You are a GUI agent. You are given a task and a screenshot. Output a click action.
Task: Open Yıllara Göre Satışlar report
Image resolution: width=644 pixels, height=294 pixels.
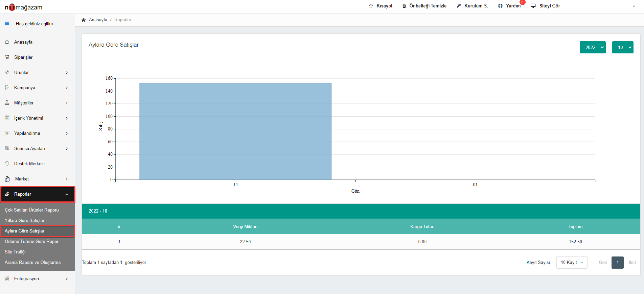coord(24,220)
